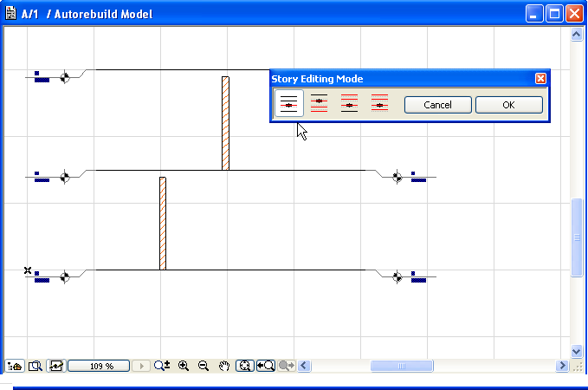This screenshot has width=588, height=390.
Task: Select the fourth story editing mode icon
Action: click(379, 104)
